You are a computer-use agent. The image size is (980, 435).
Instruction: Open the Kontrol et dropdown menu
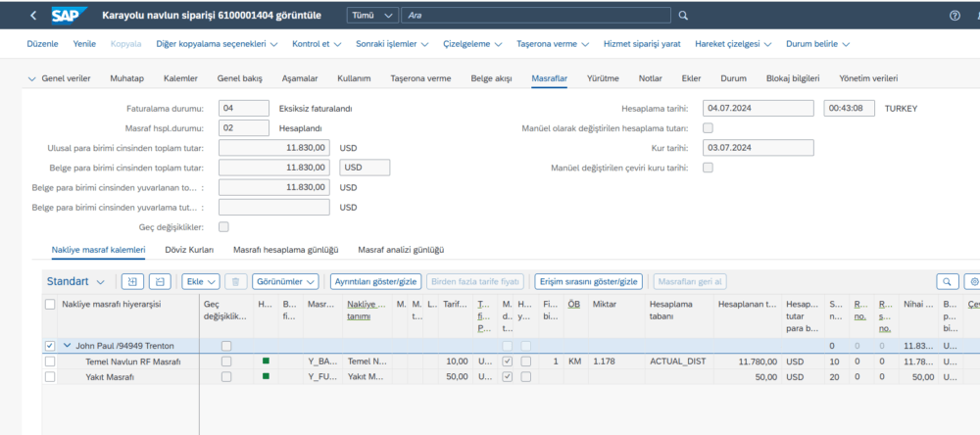(317, 44)
